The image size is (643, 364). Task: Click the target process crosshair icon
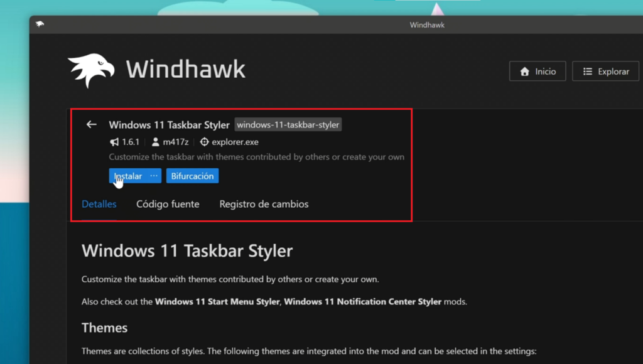tap(204, 142)
